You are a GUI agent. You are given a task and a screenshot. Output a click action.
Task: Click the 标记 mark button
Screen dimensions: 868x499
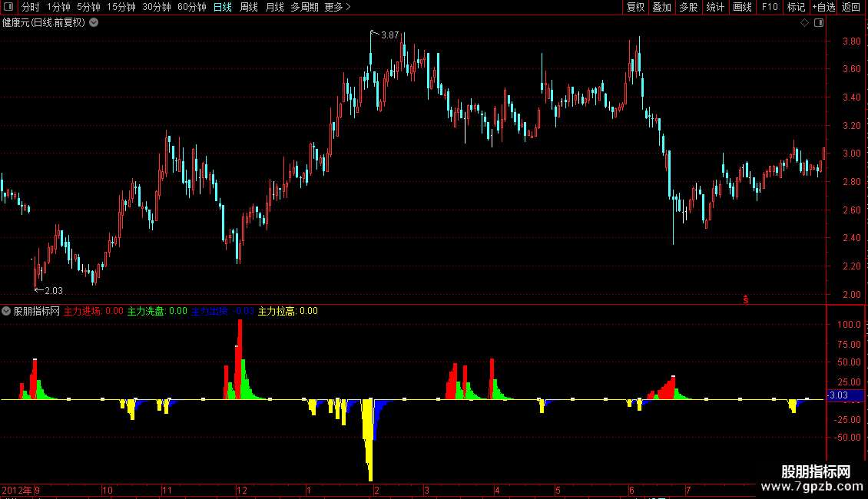point(796,7)
